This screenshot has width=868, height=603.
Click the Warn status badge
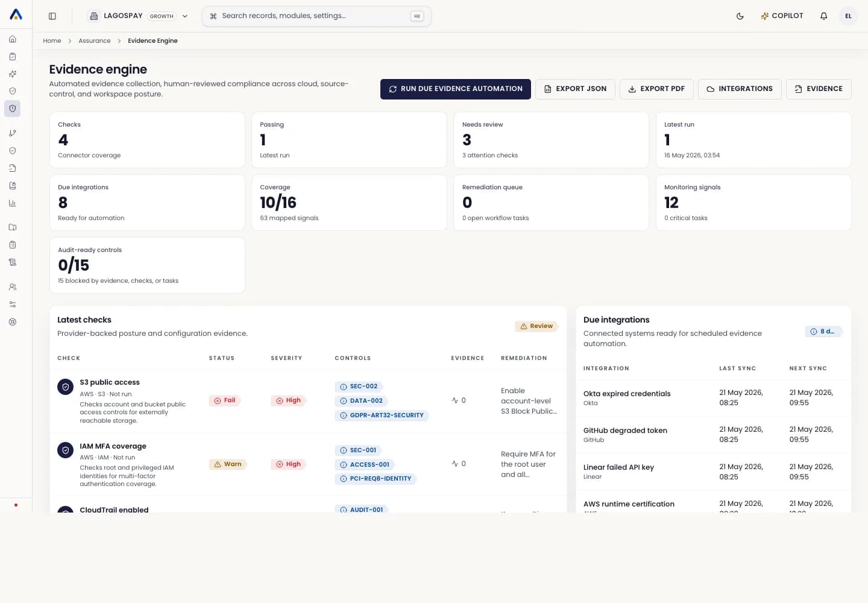pyautogui.click(x=228, y=464)
